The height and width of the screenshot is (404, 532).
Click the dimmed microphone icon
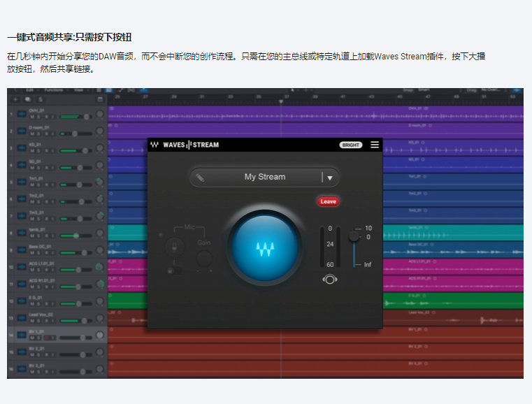click(x=174, y=247)
